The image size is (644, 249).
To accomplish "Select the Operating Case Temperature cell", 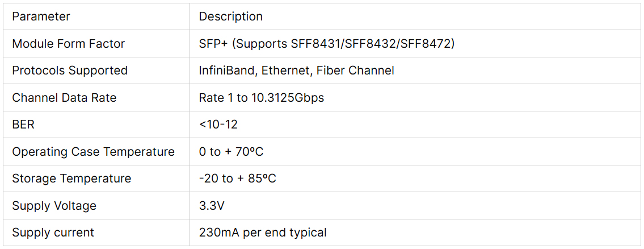I will (93, 152).
